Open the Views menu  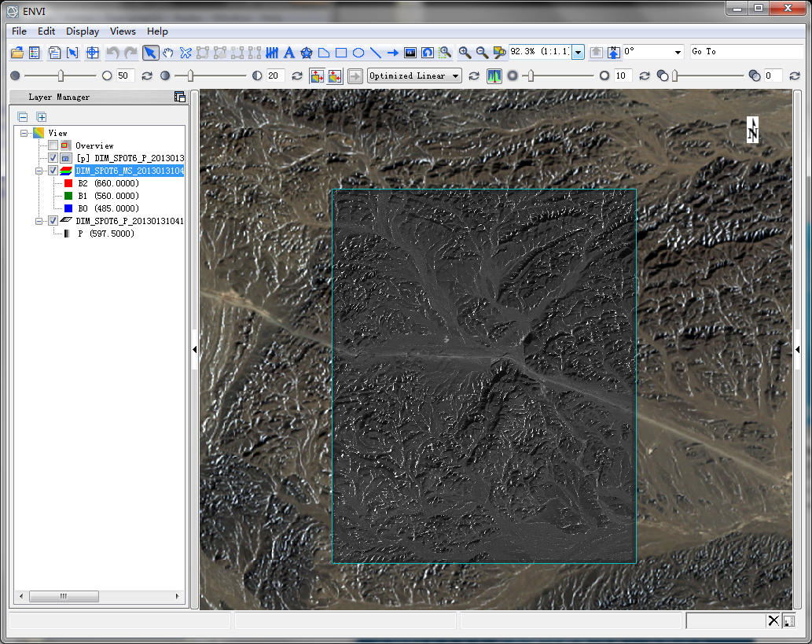pyautogui.click(x=123, y=31)
